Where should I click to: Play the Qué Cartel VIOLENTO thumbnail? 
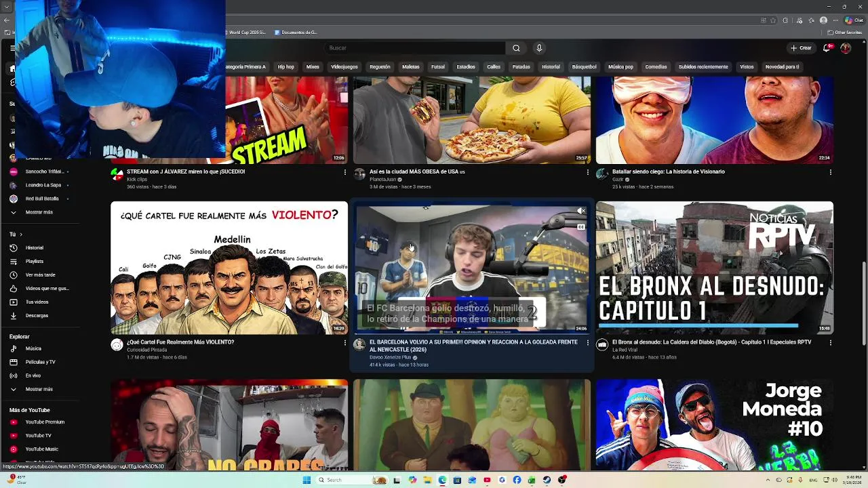pos(229,268)
